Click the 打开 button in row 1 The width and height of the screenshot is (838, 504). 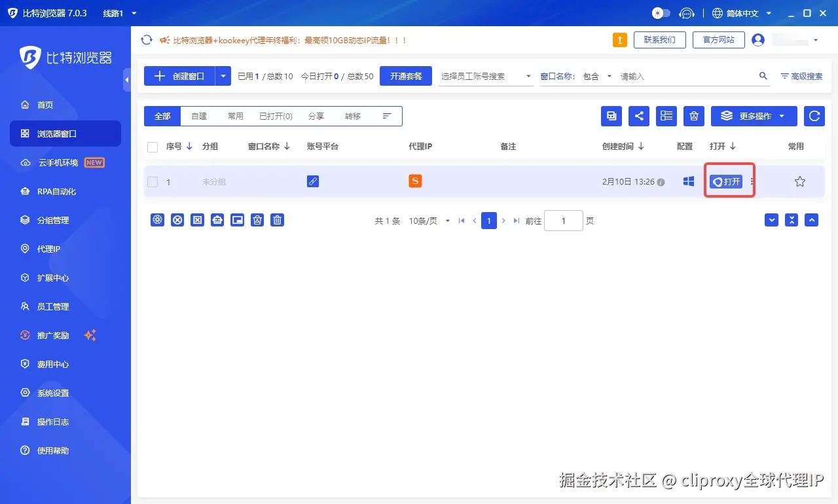(x=726, y=182)
